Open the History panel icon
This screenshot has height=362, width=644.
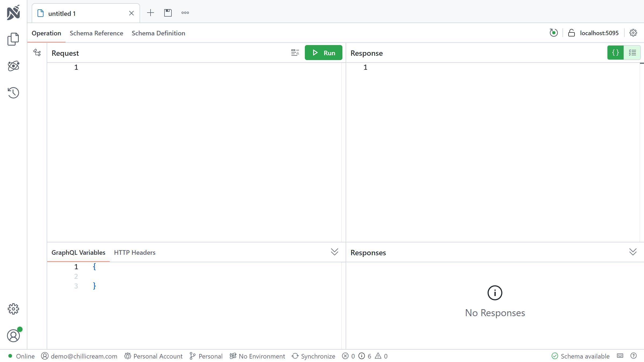tap(13, 93)
